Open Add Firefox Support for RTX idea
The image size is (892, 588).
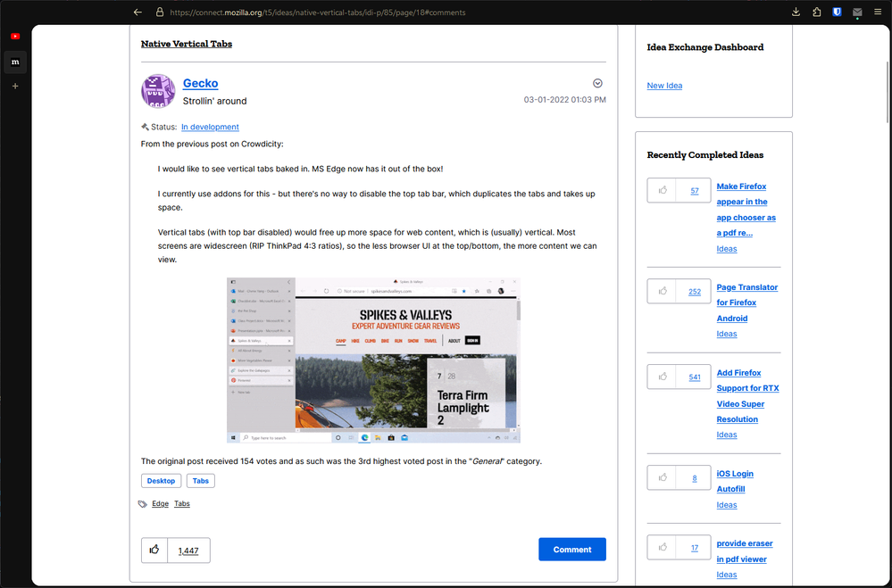747,396
